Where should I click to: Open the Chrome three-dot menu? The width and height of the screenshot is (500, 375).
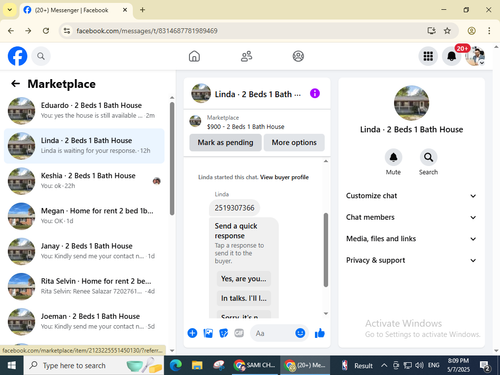(x=489, y=31)
